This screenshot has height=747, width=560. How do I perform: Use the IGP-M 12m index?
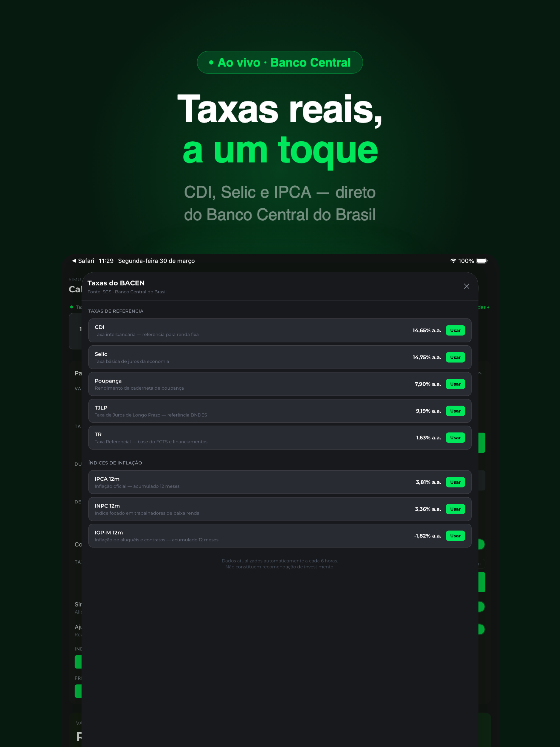point(455,536)
